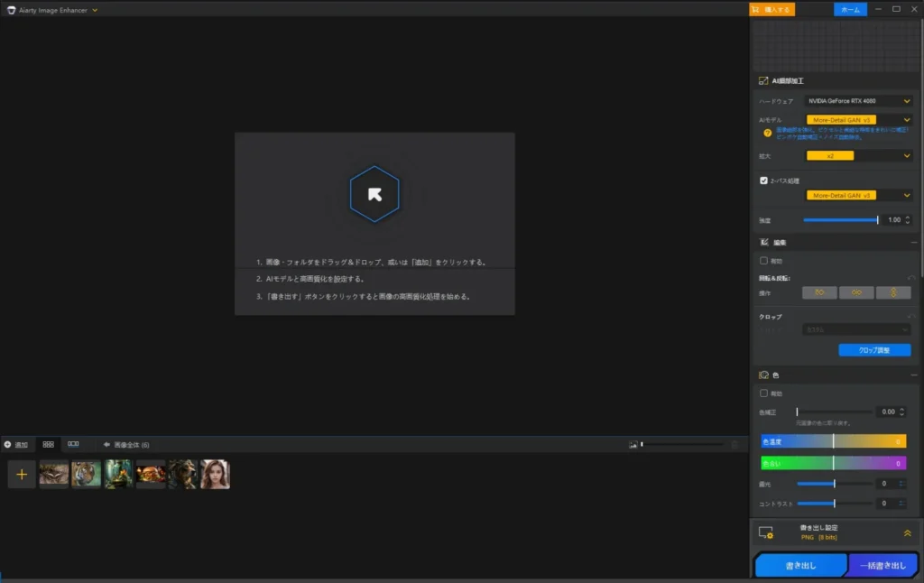Click the right panel vertical scrollbar
The image size is (924, 583).
(x=921, y=147)
